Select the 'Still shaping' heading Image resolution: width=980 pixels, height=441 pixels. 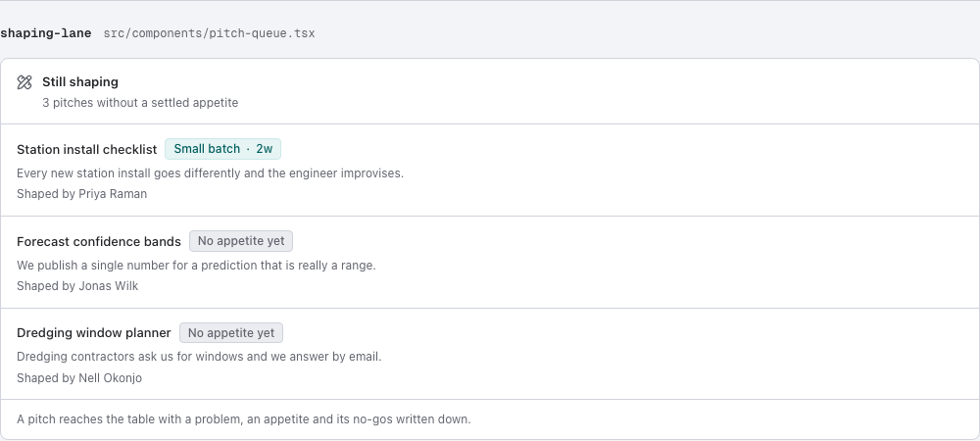(80, 81)
